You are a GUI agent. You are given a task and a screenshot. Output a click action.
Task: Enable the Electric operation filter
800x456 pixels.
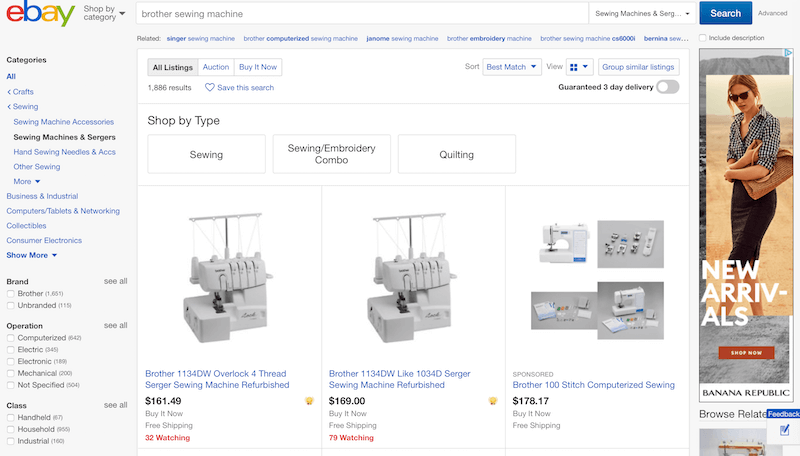click(x=11, y=350)
